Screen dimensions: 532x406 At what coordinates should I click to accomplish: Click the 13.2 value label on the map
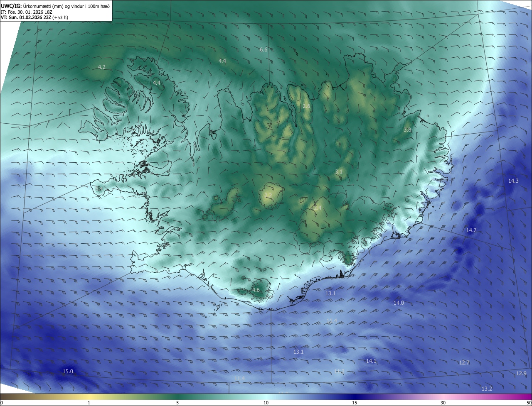coord(487,389)
